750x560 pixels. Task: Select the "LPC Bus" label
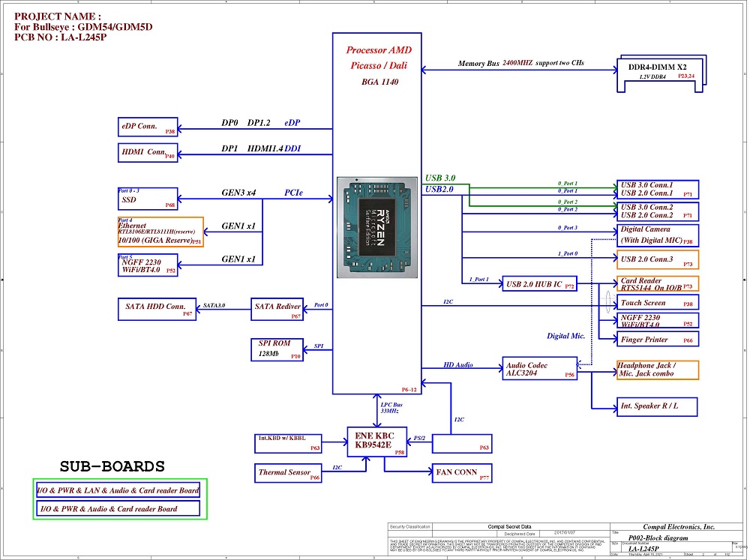point(391,405)
